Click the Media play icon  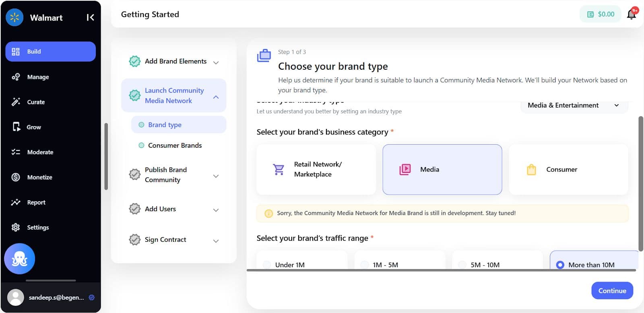pyautogui.click(x=405, y=169)
